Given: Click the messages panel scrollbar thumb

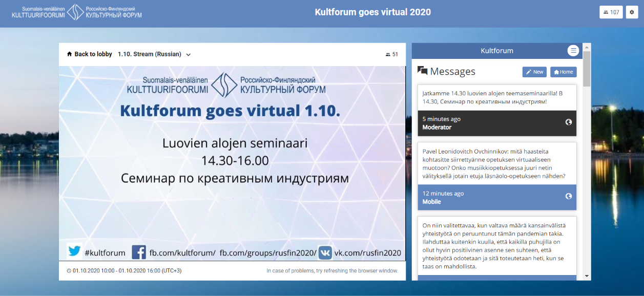Looking at the screenshot, I should [587, 69].
